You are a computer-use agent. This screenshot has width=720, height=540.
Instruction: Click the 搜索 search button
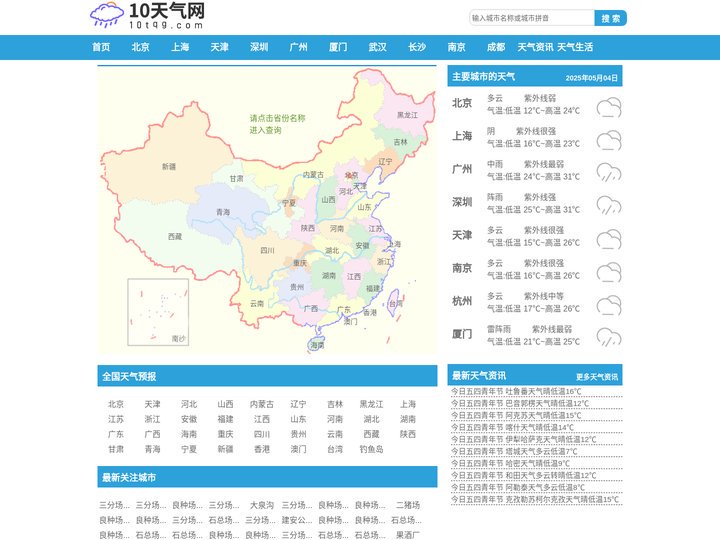click(610, 18)
